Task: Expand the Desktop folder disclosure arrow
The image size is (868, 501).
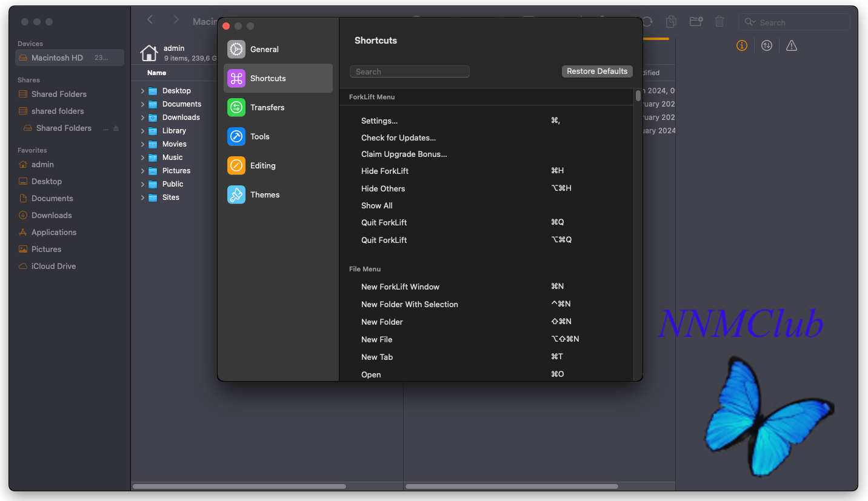Action: click(x=142, y=91)
